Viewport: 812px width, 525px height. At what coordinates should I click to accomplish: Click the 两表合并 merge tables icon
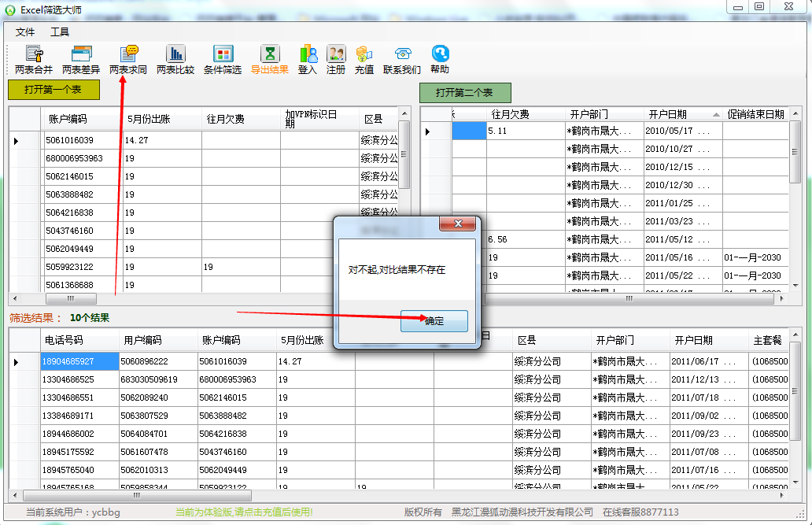click(x=34, y=60)
